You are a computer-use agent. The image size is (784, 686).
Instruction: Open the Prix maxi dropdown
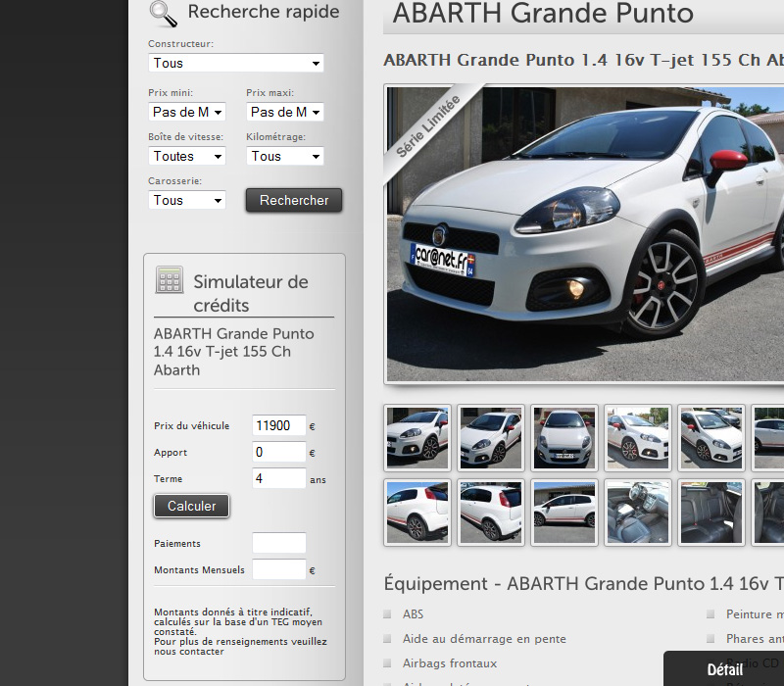coord(285,112)
